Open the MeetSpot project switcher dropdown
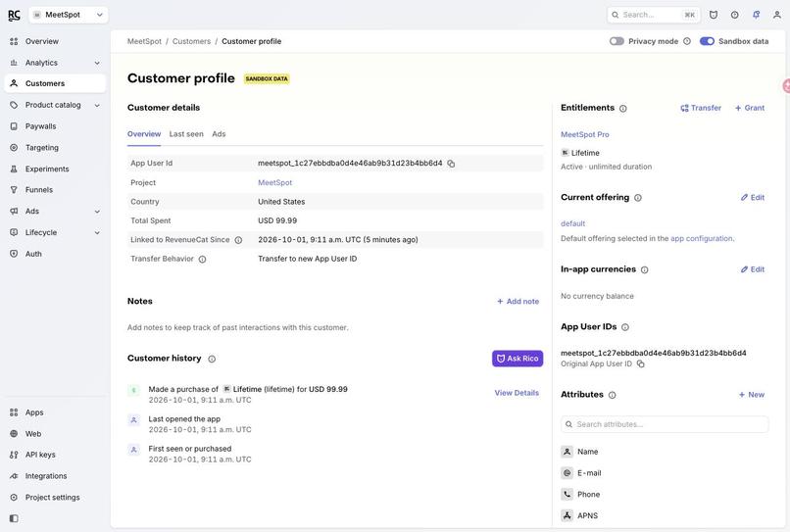This screenshot has width=790, height=532. coord(68,15)
